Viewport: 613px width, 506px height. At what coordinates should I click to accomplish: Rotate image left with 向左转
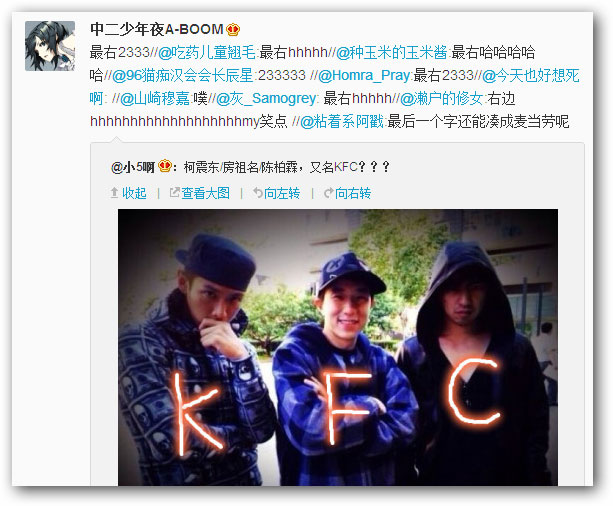click(x=282, y=193)
